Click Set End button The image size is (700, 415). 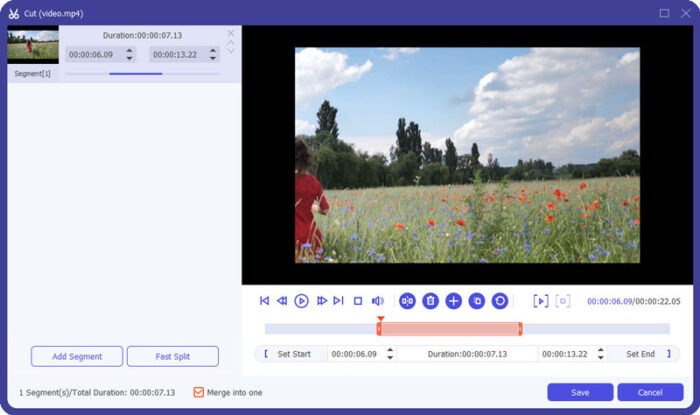[x=640, y=354]
